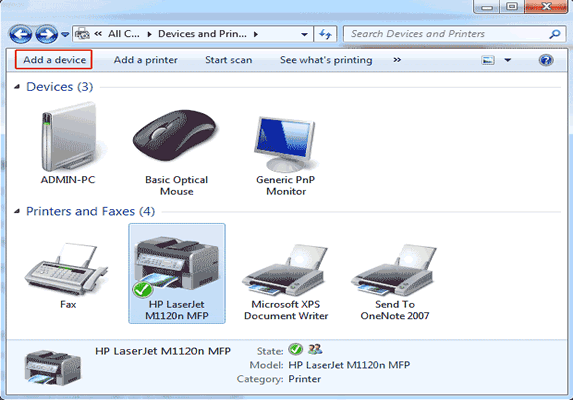The width and height of the screenshot is (573, 400).
Task: Select the Fax device icon
Action: click(66, 269)
